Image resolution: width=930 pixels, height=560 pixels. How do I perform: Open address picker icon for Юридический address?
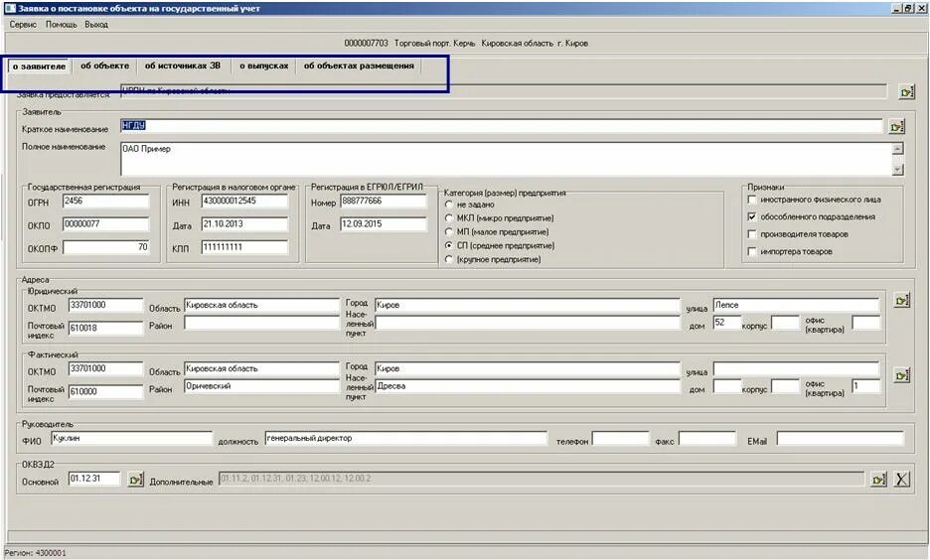coord(901,301)
